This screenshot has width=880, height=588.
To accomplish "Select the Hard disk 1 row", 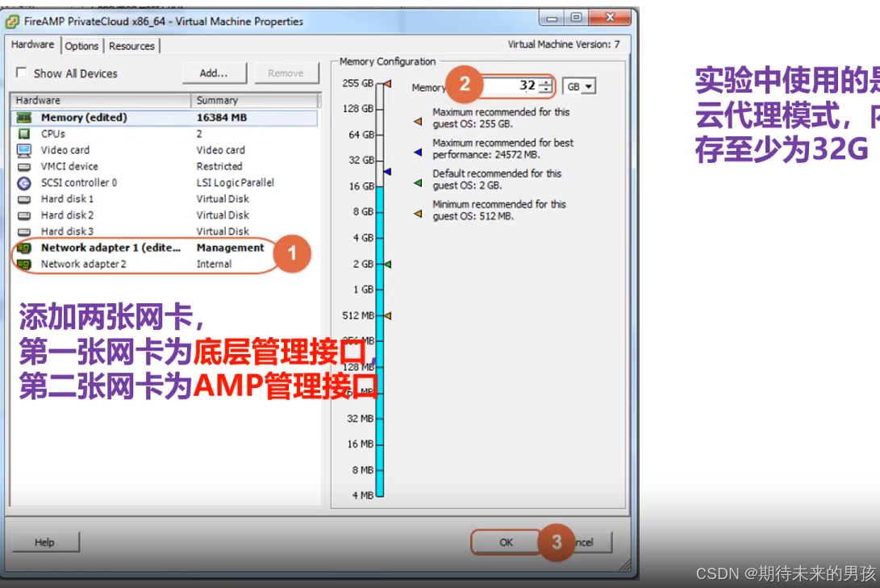I will tap(164, 199).
